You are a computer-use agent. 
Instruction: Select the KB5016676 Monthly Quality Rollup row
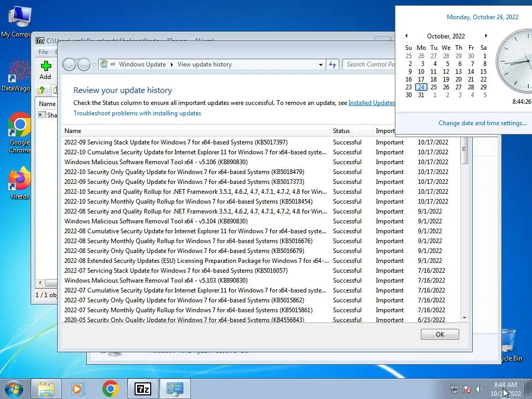261,241
